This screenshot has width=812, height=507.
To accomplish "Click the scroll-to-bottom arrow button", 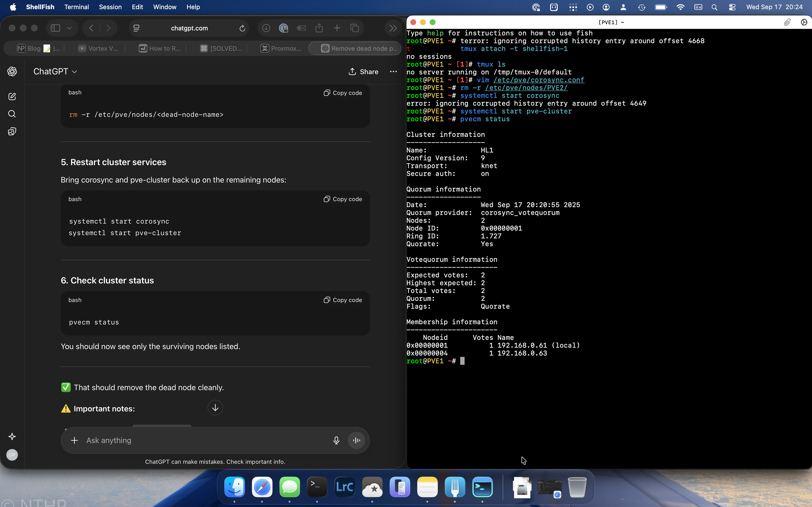I will [215, 408].
